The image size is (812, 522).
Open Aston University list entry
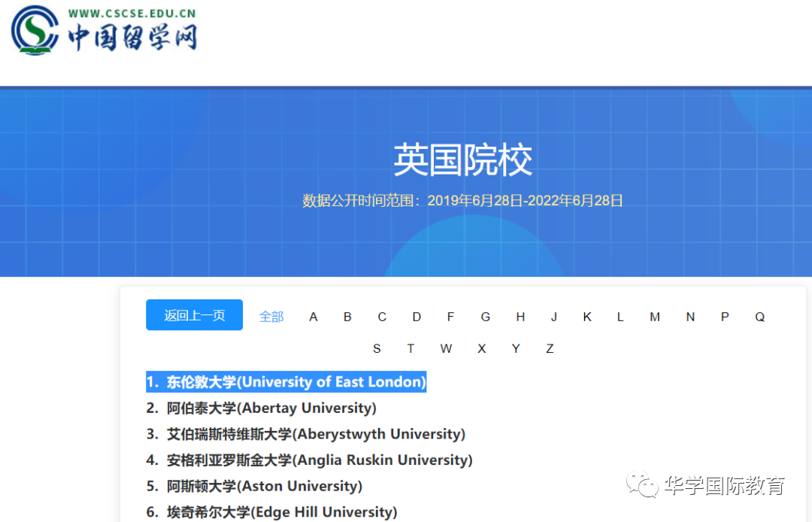[254, 486]
